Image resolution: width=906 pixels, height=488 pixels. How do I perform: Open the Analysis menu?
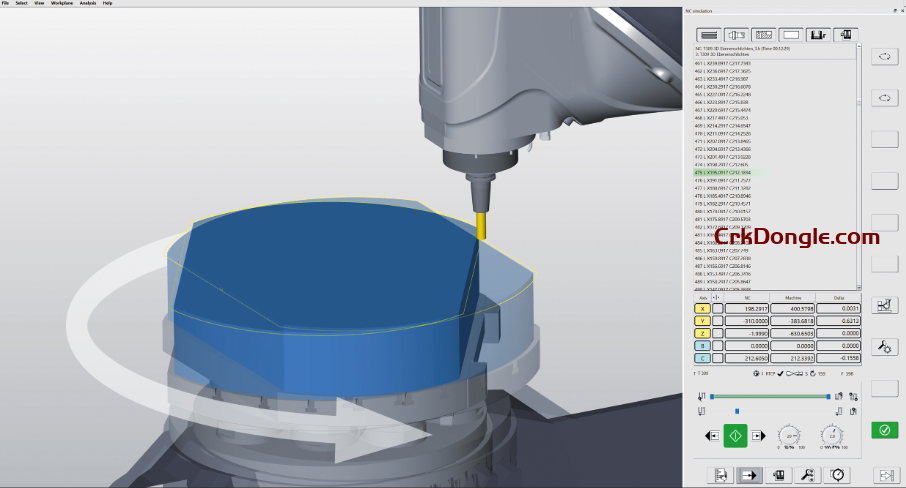coord(88,3)
